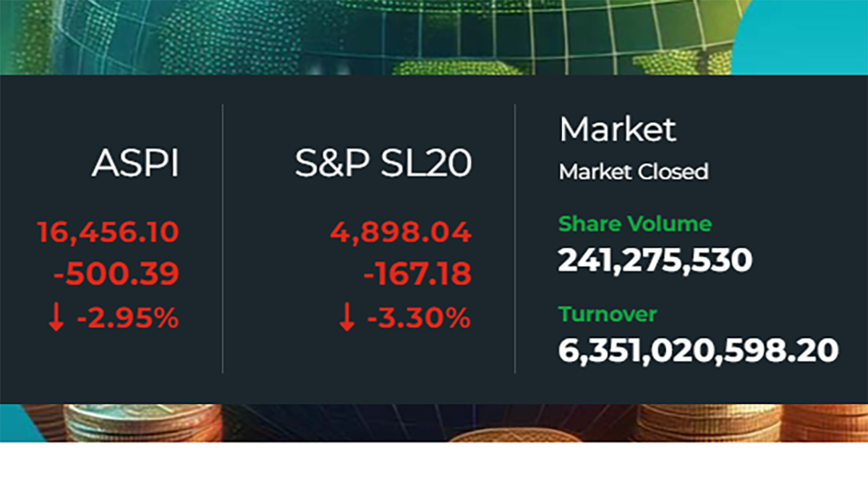This screenshot has height=493, width=868.
Task: Select the S&P SL20 percentage change -3.30%
Action: [419, 319]
